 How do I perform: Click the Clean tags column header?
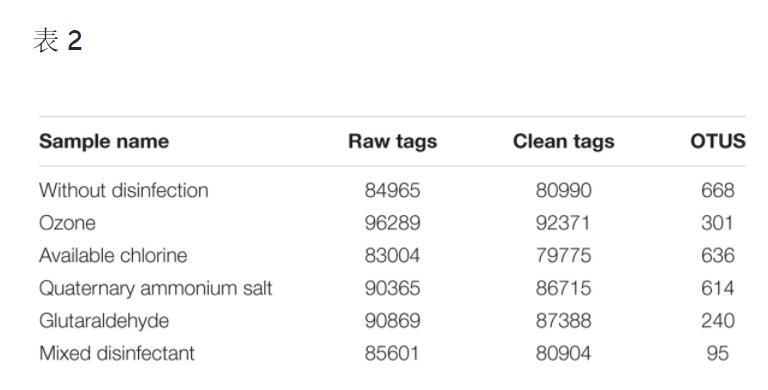(x=563, y=142)
